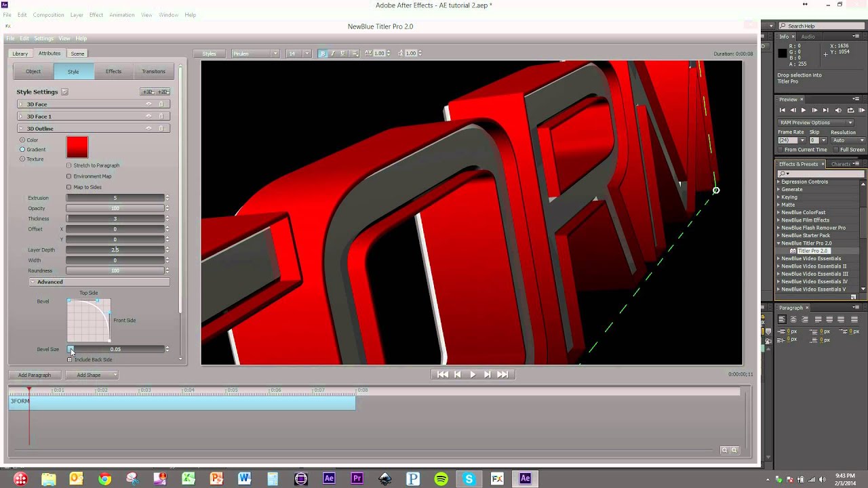Screen dimensions: 868x488
Task: Align paragraph text left in Paragraph panel
Action: [x=782, y=319]
